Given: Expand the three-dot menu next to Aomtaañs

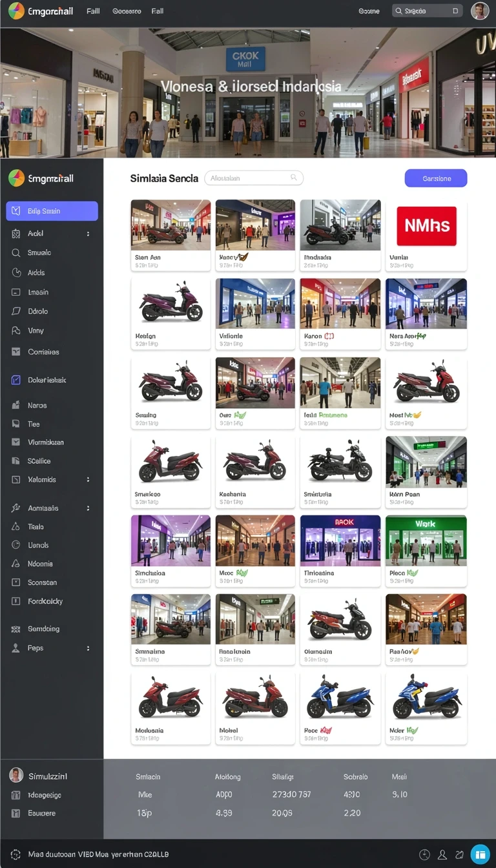Looking at the screenshot, I should coord(88,508).
